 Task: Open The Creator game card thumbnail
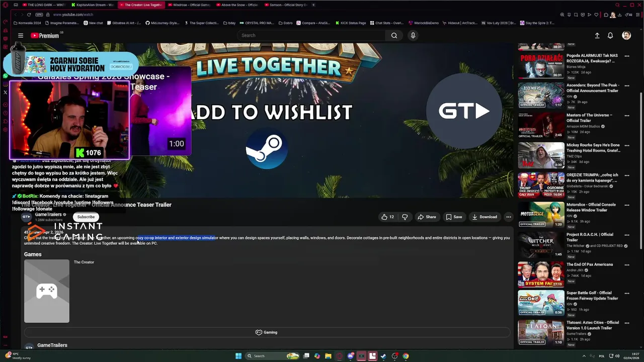pos(47,291)
